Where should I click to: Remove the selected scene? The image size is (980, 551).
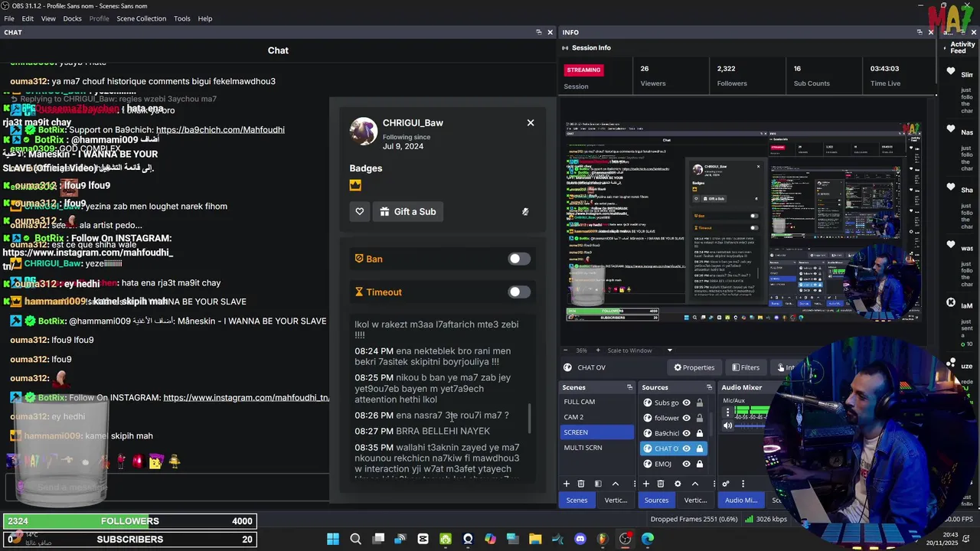581,484
